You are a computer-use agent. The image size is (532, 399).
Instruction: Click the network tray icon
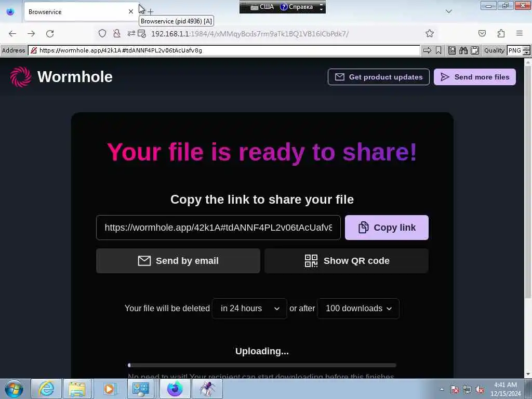point(467,390)
